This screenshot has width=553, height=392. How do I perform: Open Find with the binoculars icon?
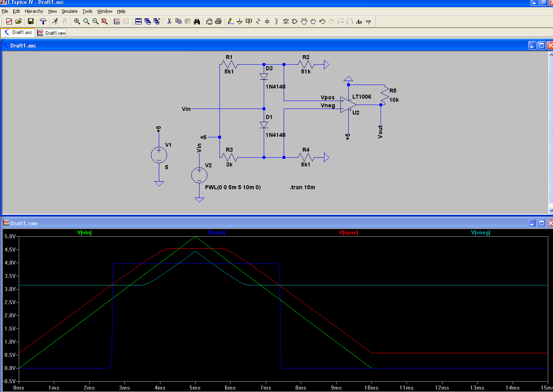pyautogui.click(x=197, y=22)
